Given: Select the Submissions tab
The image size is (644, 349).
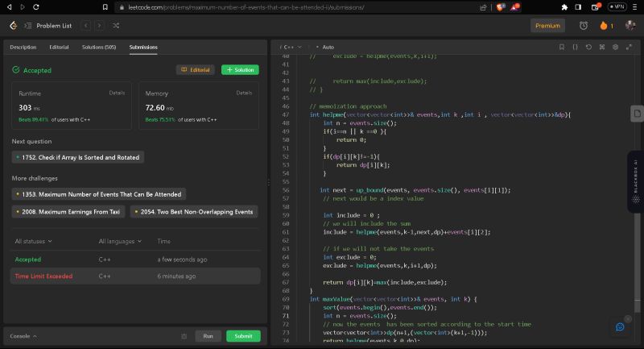Looking at the screenshot, I should pos(143,48).
